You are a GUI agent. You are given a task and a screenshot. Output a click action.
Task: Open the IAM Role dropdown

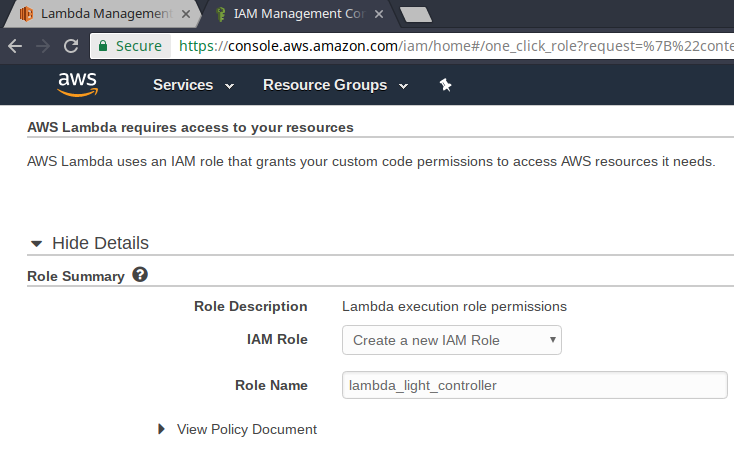452,340
